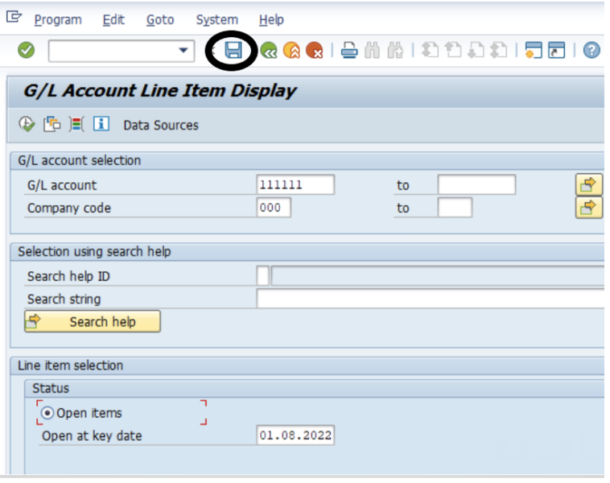Click the Search help button
The image size is (610, 483).
92,322
